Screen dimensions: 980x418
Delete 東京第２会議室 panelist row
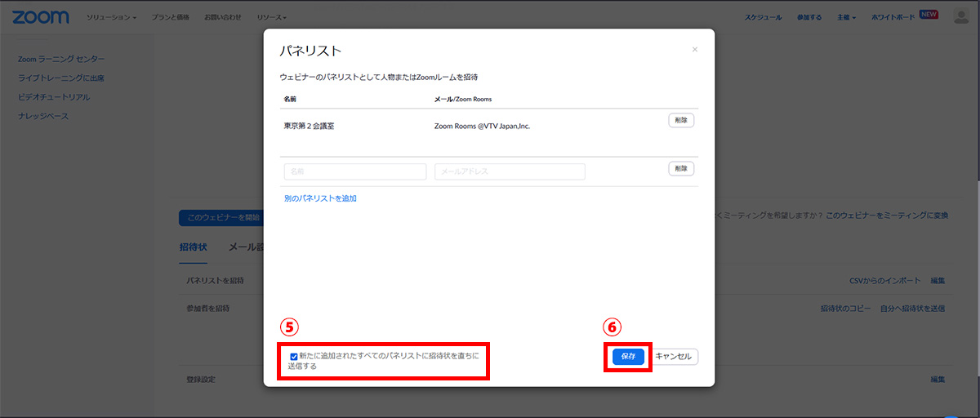click(x=681, y=120)
